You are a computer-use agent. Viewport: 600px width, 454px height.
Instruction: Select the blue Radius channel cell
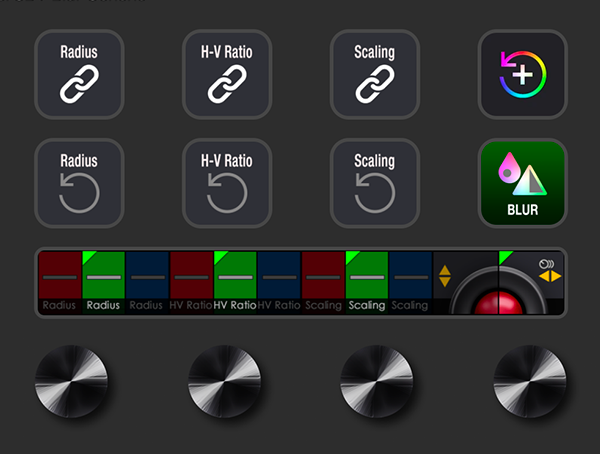pos(147,283)
